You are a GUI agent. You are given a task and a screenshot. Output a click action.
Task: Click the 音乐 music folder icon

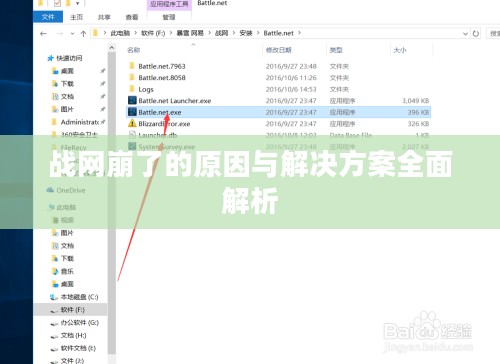[55, 271]
